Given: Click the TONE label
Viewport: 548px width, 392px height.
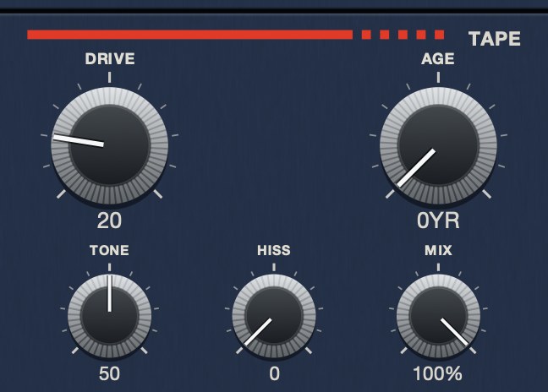Looking at the screenshot, I should click(109, 250).
